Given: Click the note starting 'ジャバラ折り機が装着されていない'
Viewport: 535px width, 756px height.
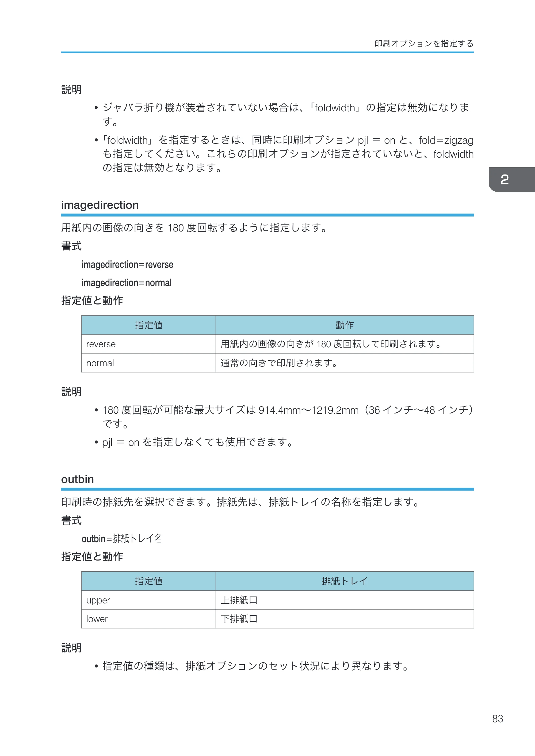Looking at the screenshot, I should click(x=286, y=114).
